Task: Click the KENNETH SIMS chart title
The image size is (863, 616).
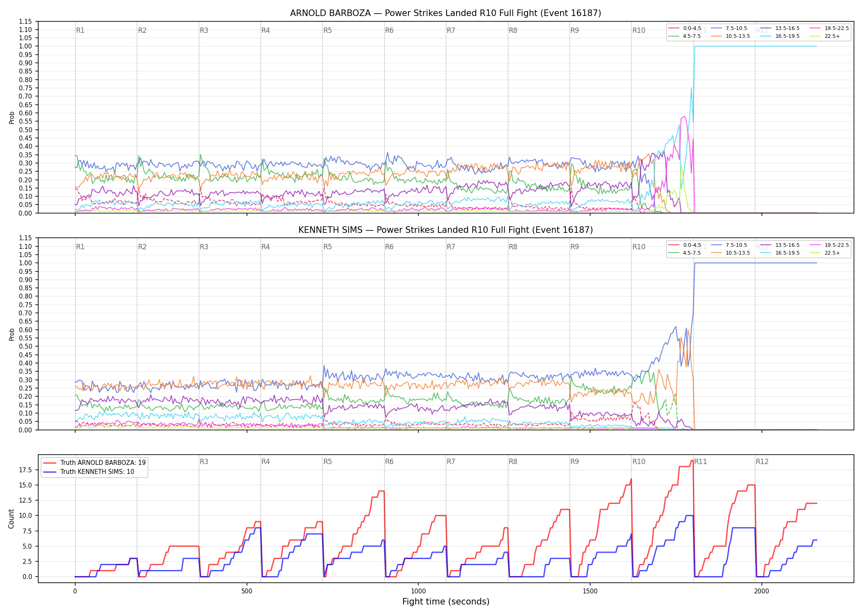Action: pyautogui.click(x=445, y=230)
